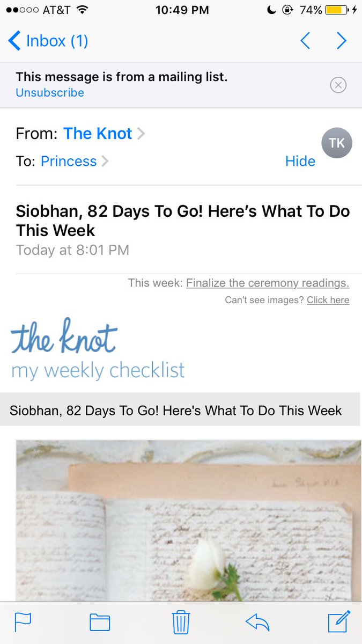This screenshot has height=644, width=362.
Task: Delete message with the trash icon
Action: (180, 623)
